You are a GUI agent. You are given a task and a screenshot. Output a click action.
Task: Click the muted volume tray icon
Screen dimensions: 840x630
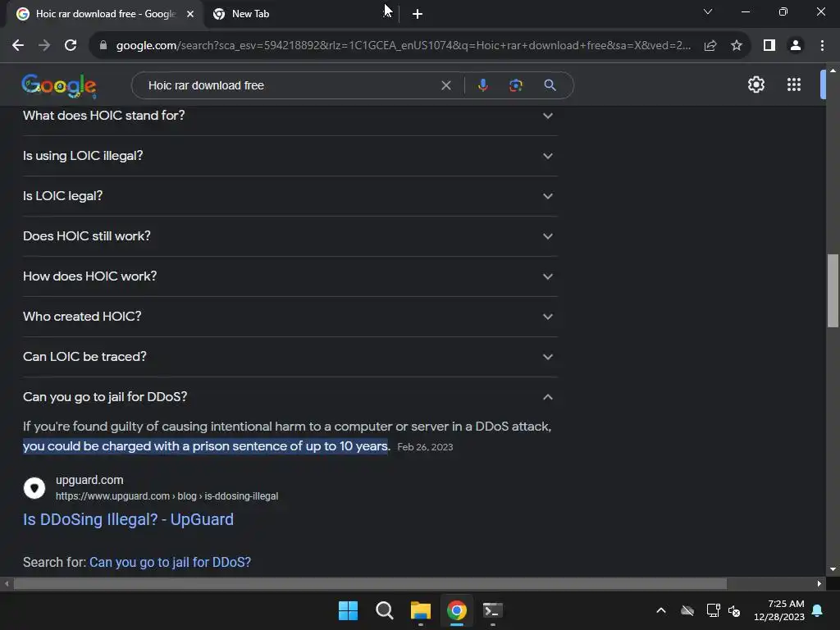click(x=734, y=610)
